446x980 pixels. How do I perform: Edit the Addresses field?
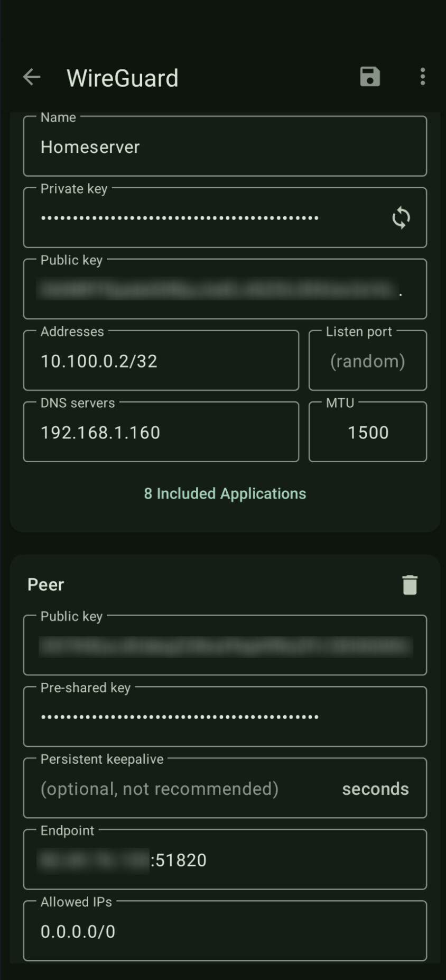coord(161,361)
